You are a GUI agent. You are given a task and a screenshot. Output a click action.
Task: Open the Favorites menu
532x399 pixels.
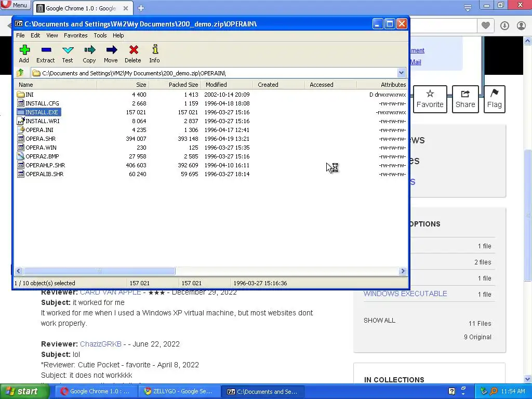coord(76,35)
